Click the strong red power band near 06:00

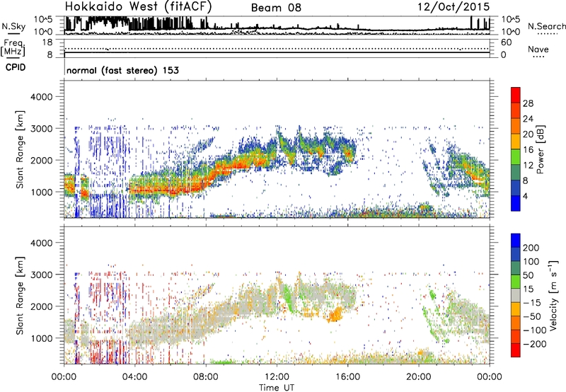pos(170,189)
